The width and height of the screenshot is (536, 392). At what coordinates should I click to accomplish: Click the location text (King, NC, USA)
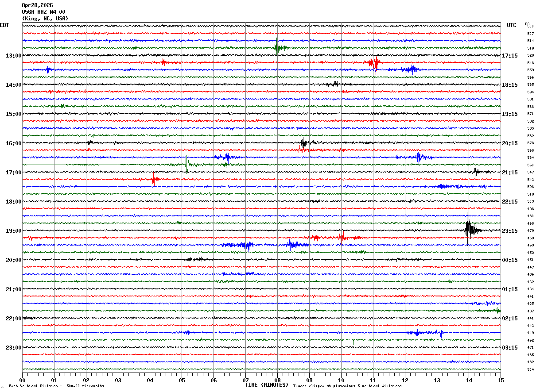pos(45,19)
